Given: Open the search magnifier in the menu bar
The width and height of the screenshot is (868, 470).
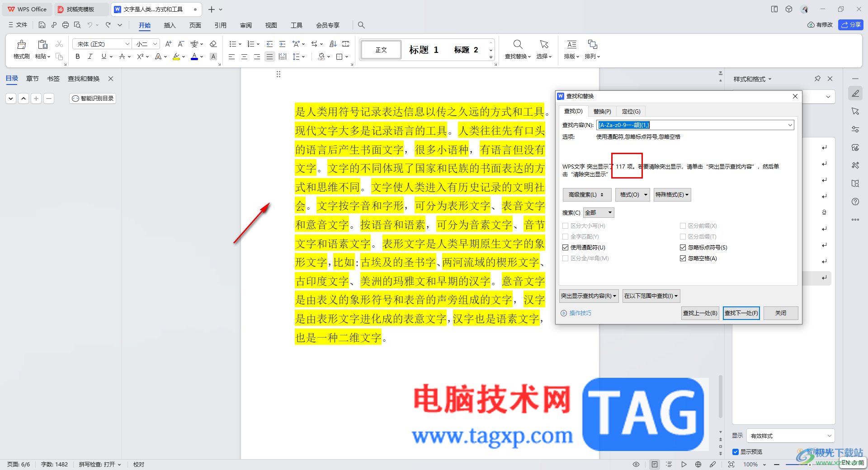Looking at the screenshot, I should point(361,25).
